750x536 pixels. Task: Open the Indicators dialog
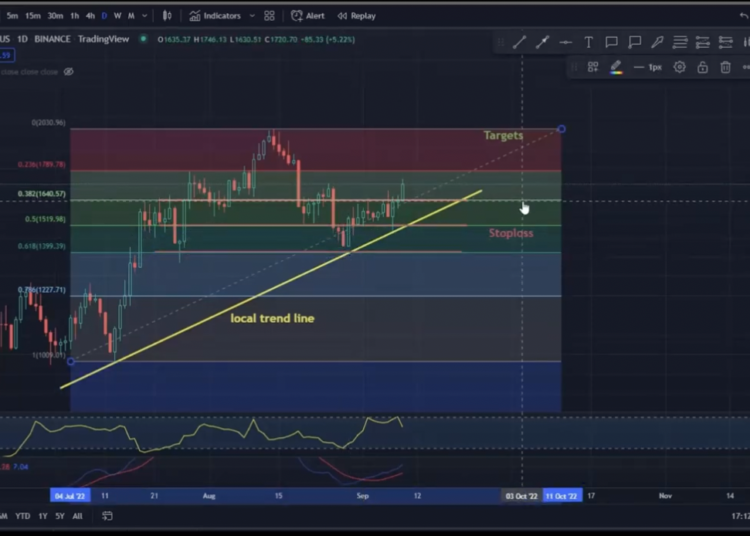pos(215,16)
